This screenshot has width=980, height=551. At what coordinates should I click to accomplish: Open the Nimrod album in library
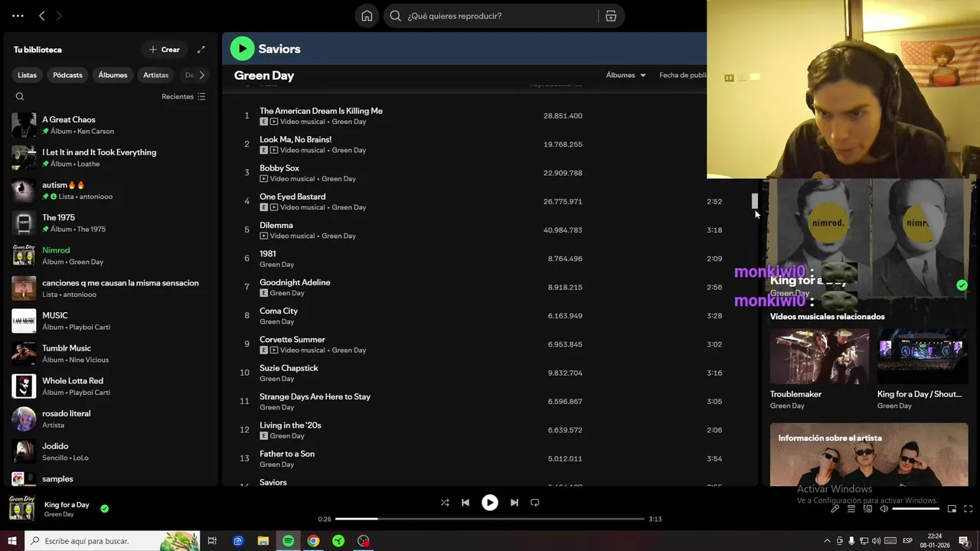coord(109,256)
